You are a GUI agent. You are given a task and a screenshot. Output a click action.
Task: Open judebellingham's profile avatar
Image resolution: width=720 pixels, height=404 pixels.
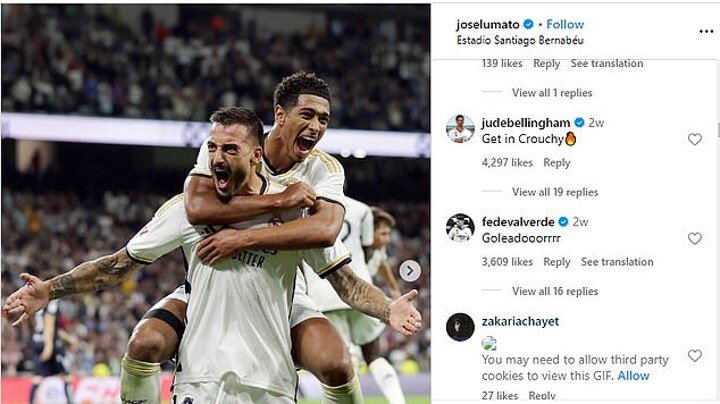click(x=460, y=129)
